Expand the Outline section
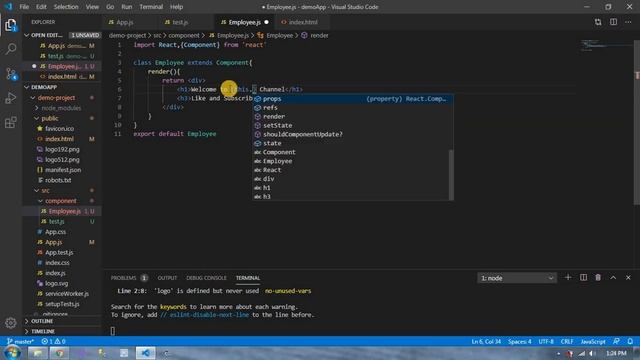The image size is (640, 360). coord(62,321)
